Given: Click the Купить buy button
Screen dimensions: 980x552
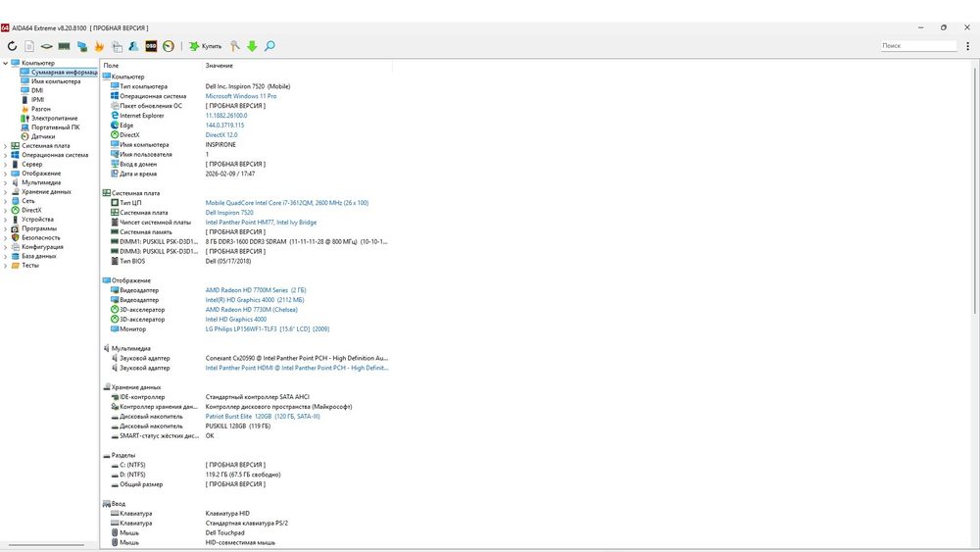Looking at the screenshot, I should pyautogui.click(x=206, y=46).
